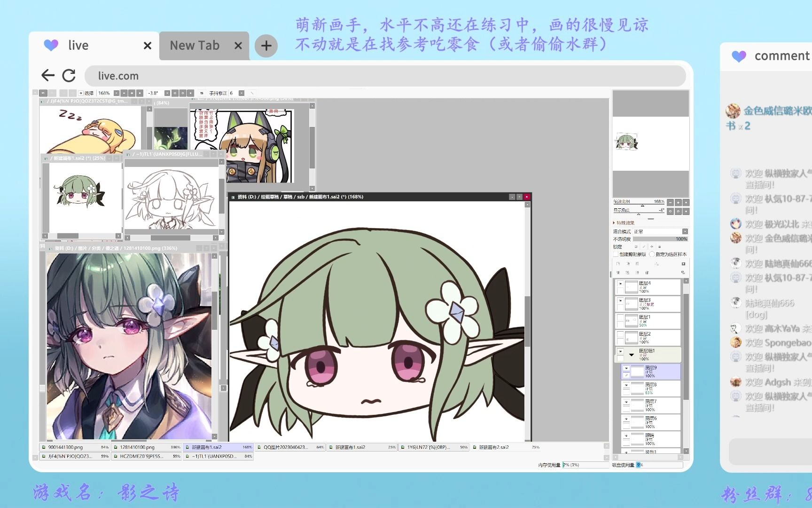Create a new layer in layers panel
This screenshot has height=508, width=812.
pos(618,264)
